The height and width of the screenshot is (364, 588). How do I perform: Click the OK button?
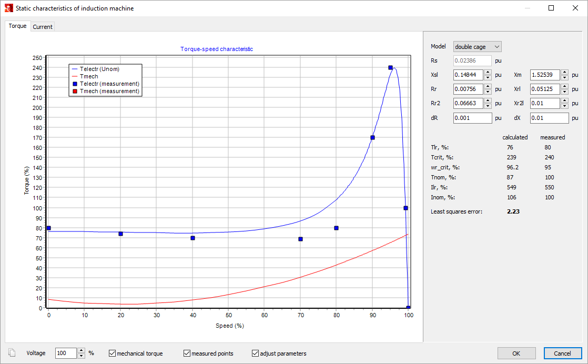pyautogui.click(x=516, y=353)
